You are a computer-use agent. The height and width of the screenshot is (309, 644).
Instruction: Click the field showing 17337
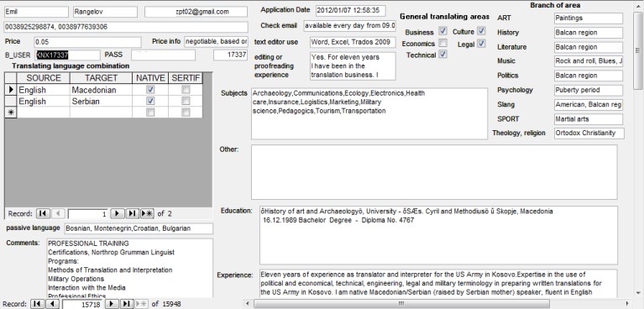click(x=230, y=55)
